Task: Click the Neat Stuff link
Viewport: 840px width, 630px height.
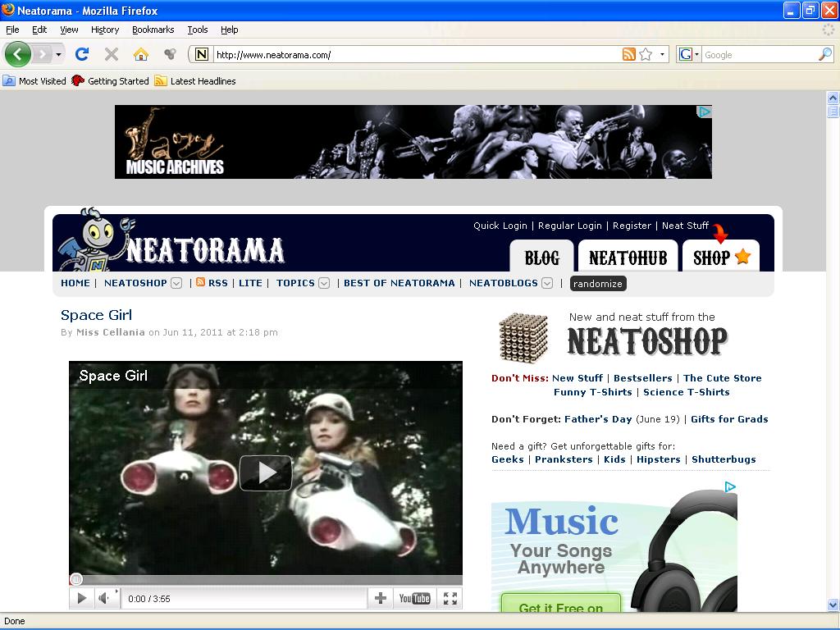Action: (x=685, y=226)
